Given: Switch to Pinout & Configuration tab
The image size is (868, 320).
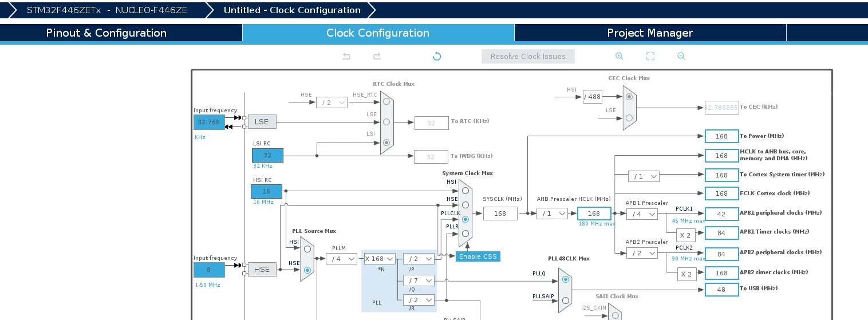Looking at the screenshot, I should (x=106, y=33).
